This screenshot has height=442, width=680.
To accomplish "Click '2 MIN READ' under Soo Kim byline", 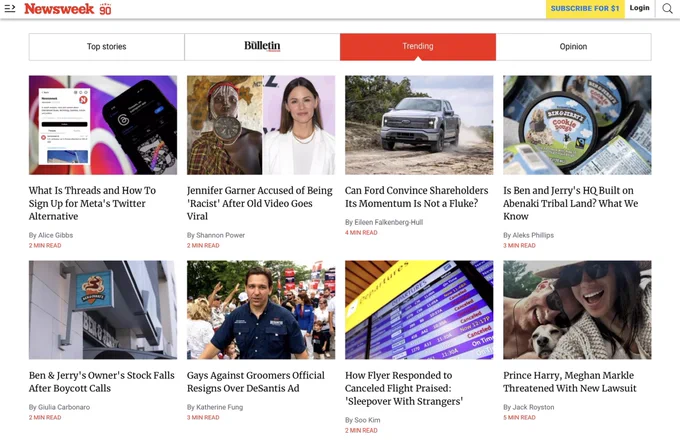I will pyautogui.click(x=361, y=430).
